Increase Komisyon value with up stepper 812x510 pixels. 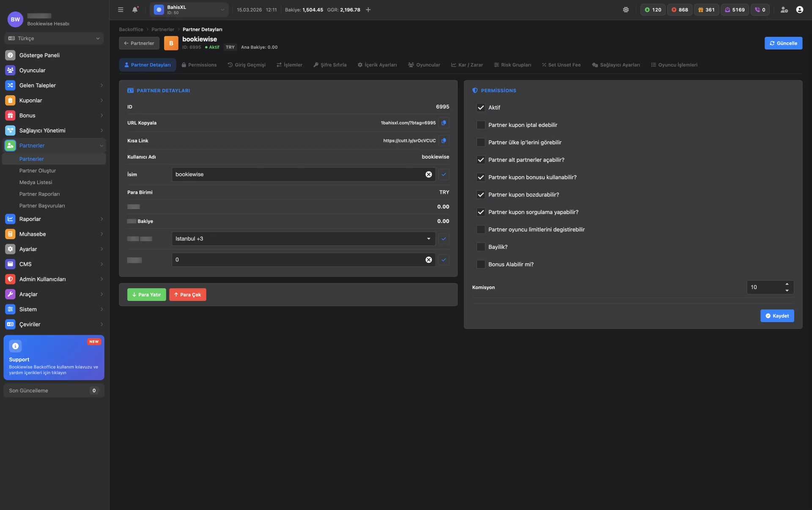(787, 284)
